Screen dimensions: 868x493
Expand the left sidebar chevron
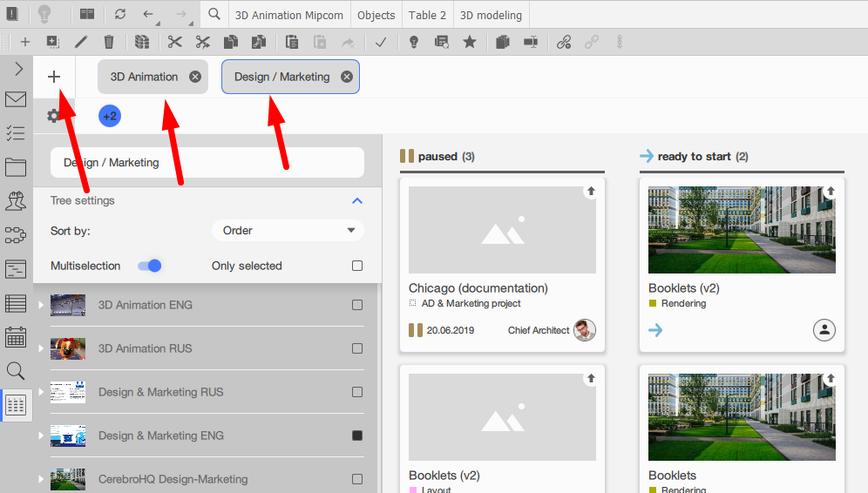click(x=19, y=69)
